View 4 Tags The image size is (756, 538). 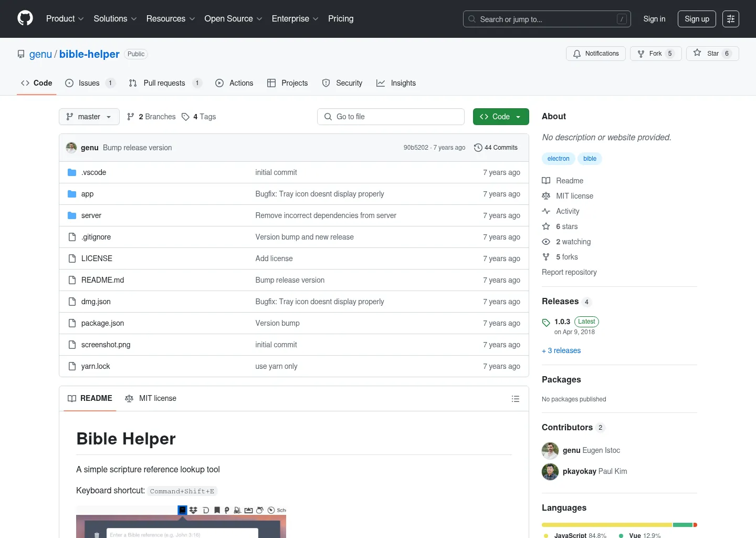pos(199,117)
